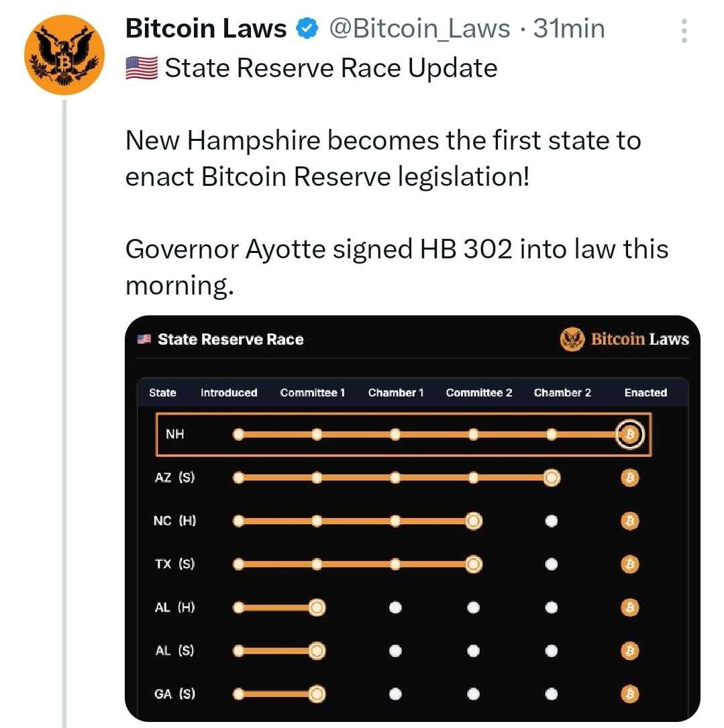Select the Committee 1 column header
This screenshot has height=728, width=724.
coord(313,393)
